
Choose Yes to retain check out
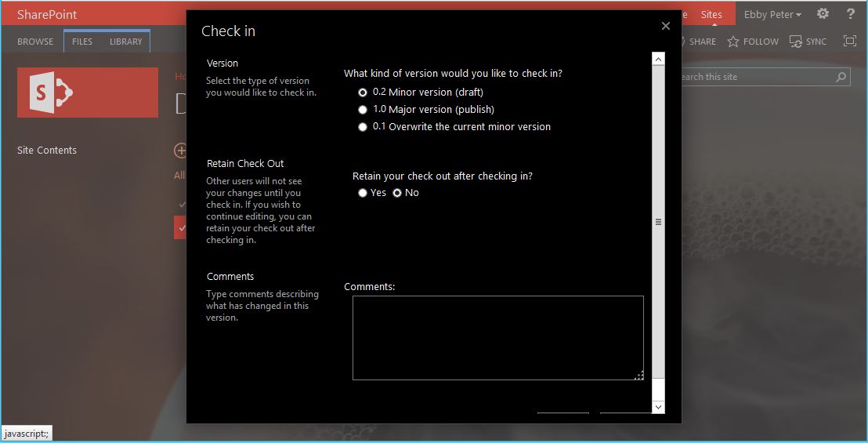click(x=363, y=193)
